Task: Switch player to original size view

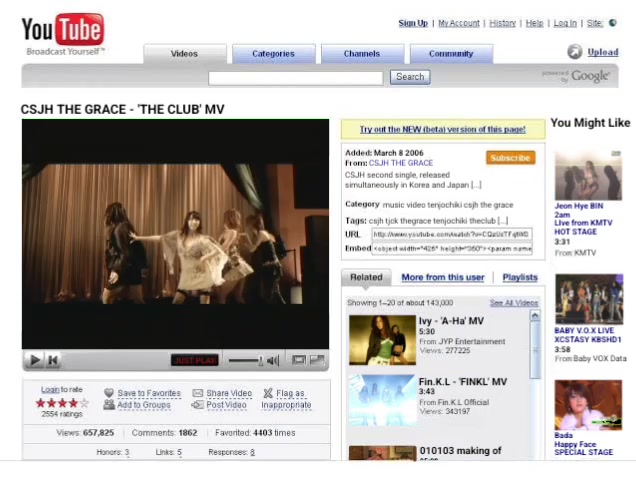Action: coord(299,359)
